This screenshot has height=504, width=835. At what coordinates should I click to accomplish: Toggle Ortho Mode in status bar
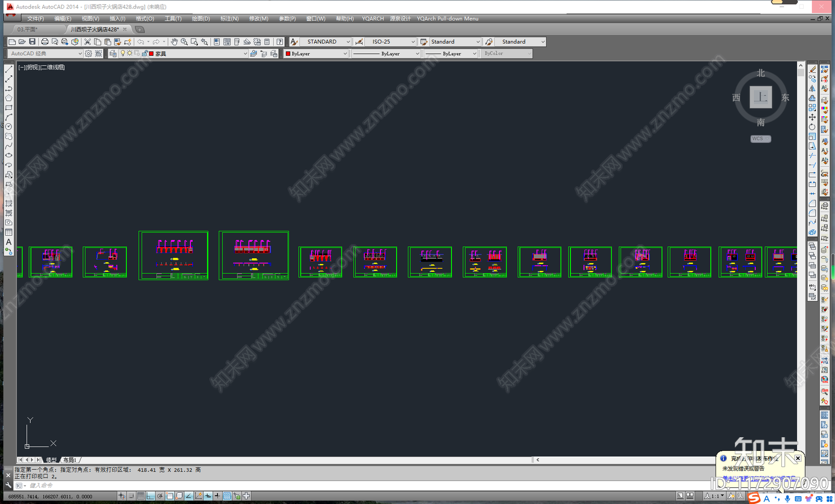coord(150,496)
